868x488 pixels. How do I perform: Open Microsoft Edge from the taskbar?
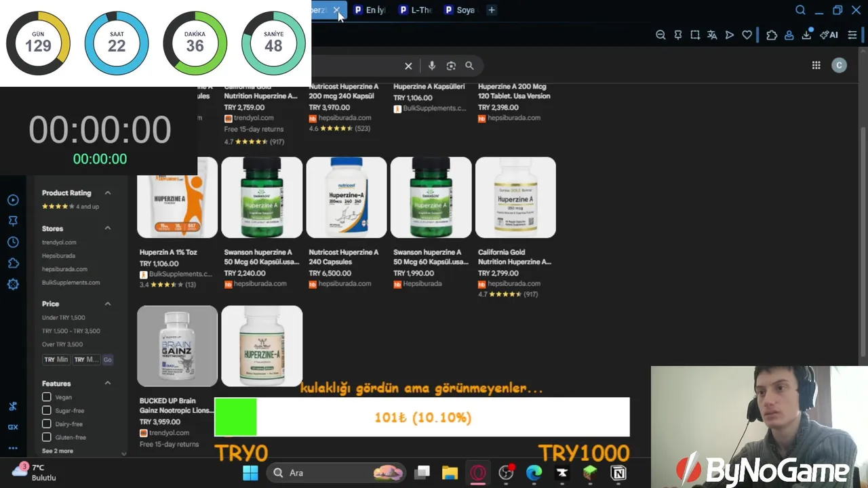pyautogui.click(x=534, y=472)
